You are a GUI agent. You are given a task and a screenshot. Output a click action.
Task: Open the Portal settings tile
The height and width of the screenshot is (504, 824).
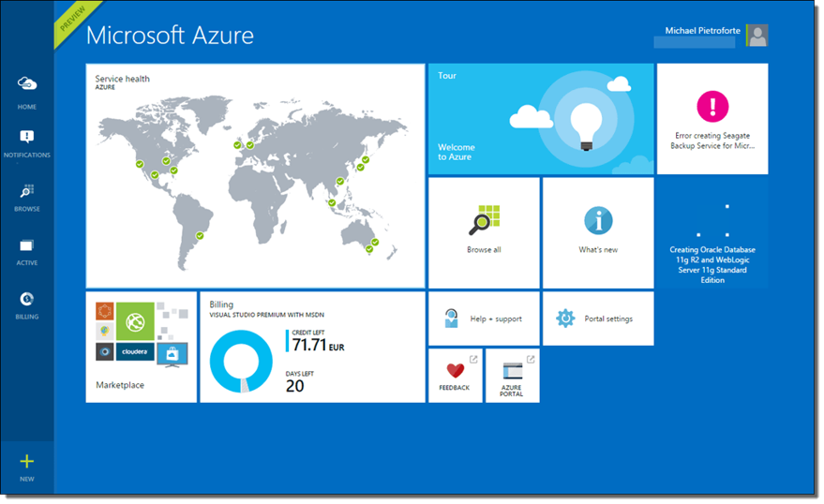[598, 319]
